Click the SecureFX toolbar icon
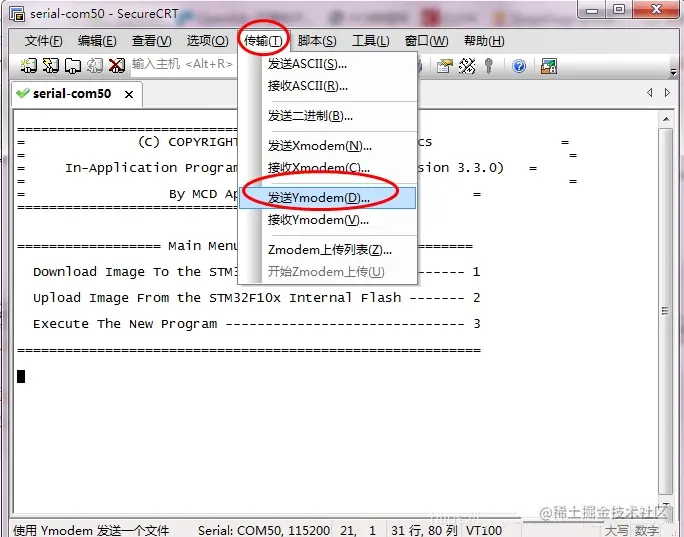The width and height of the screenshot is (684, 537). tap(549, 66)
